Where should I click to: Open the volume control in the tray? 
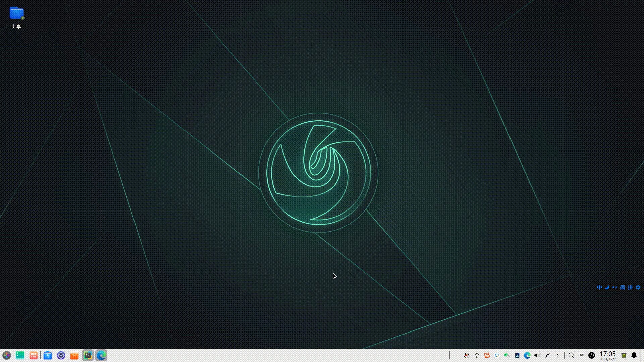[537, 355]
